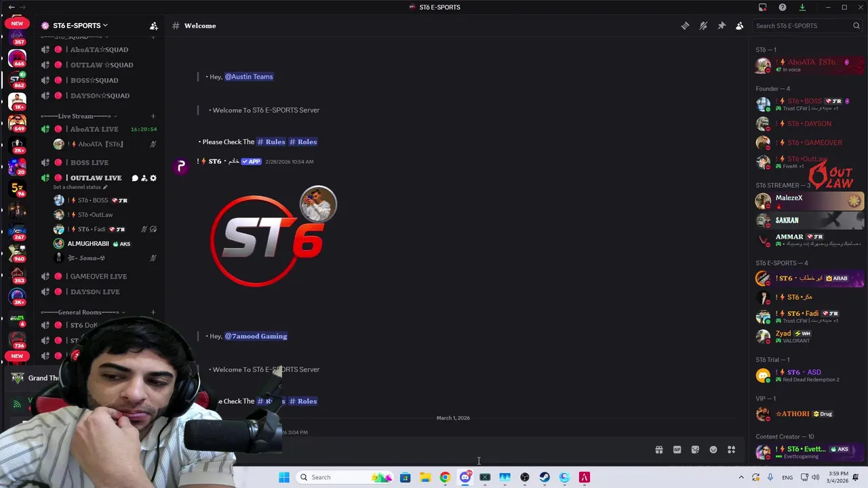Open # Roles link under Austin Teams greeting

pyautogui.click(x=303, y=142)
